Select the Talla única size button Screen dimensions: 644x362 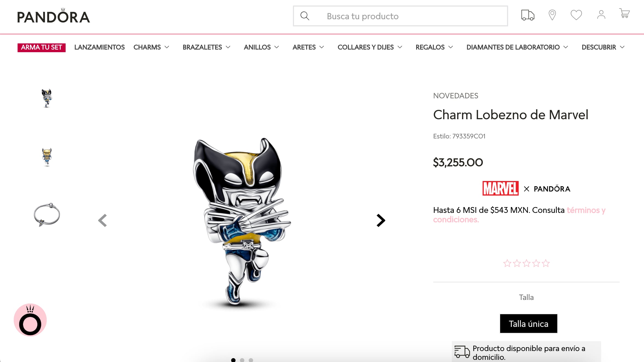click(x=528, y=324)
